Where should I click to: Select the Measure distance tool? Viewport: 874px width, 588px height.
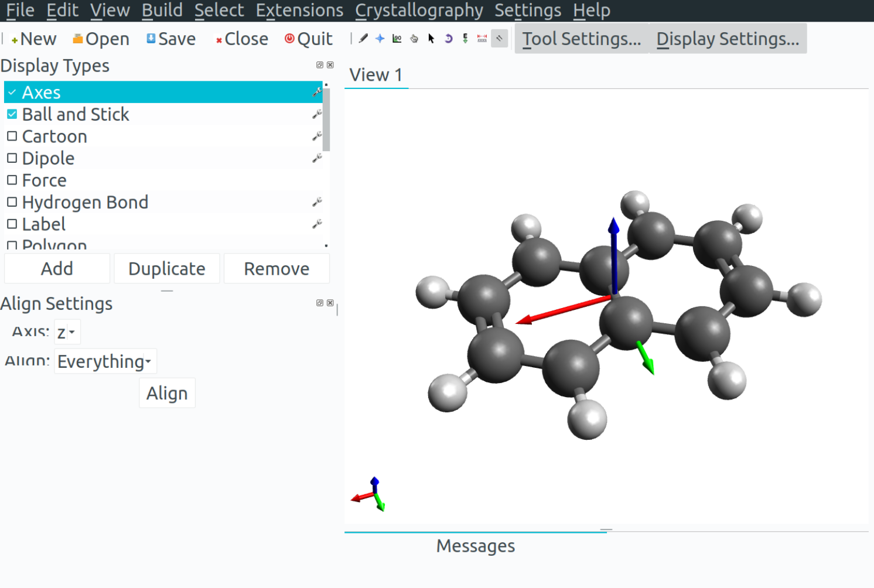coord(482,39)
